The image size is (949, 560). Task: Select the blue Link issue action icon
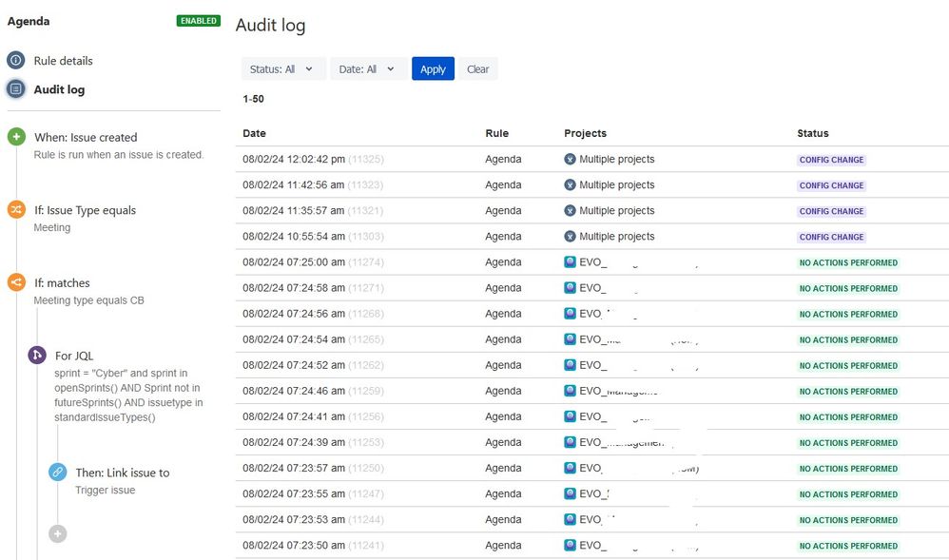coord(57,472)
